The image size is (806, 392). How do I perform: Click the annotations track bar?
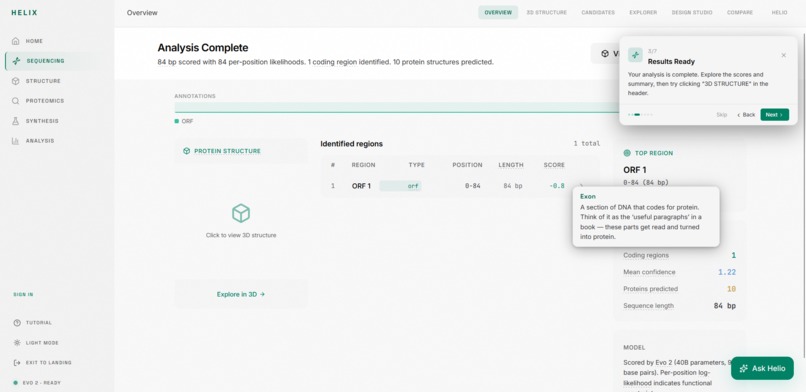396,108
